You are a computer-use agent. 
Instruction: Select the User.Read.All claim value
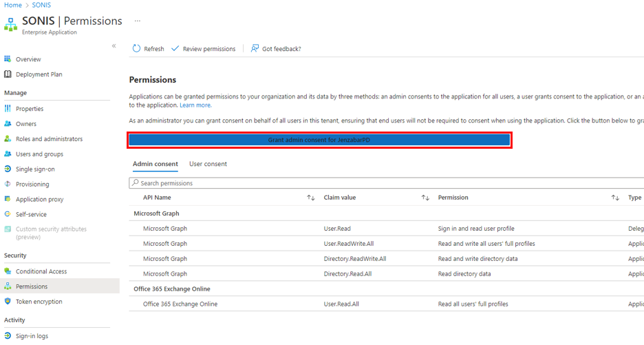[x=341, y=304]
